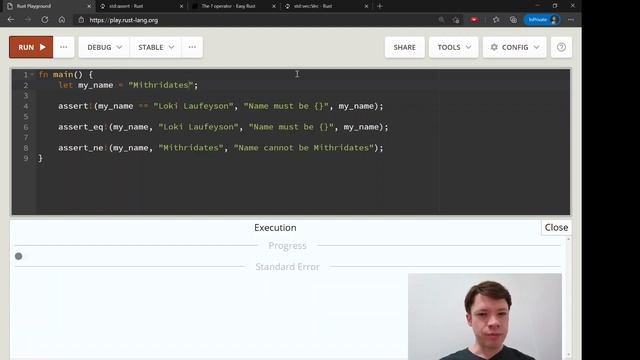Open the favorites list icon
640x360 pixels.
point(496,20)
